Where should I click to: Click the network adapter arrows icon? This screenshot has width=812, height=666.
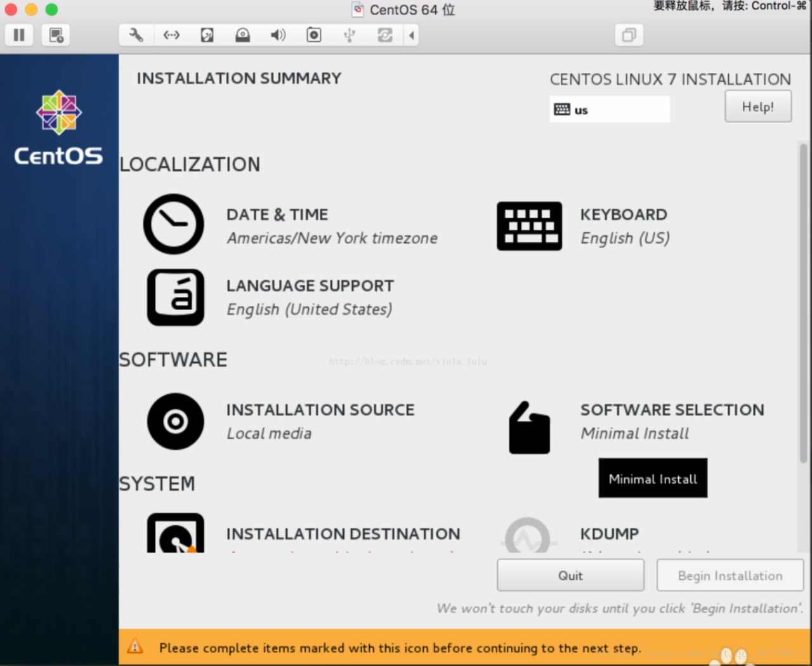click(171, 35)
